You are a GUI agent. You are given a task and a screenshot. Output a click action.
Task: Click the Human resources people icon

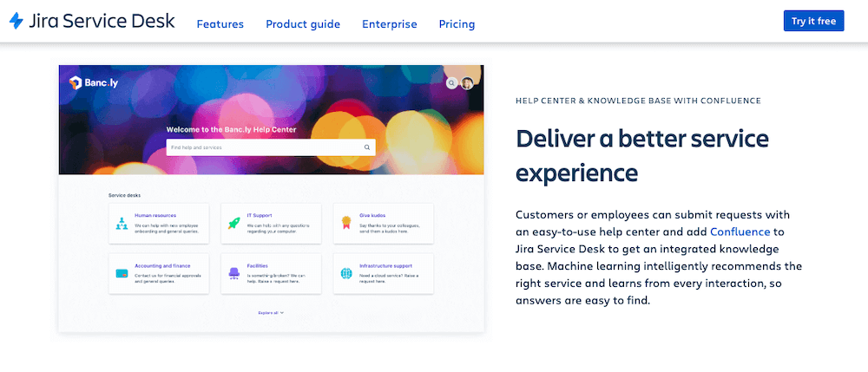point(122,223)
